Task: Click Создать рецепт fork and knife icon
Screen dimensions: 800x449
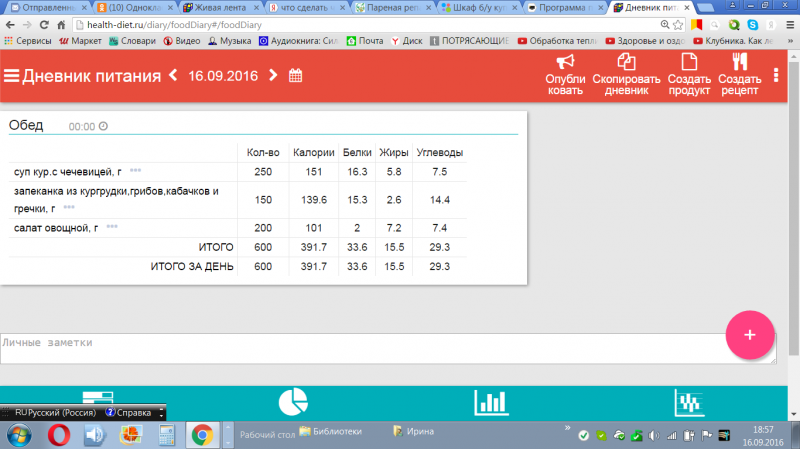Action: (x=740, y=63)
